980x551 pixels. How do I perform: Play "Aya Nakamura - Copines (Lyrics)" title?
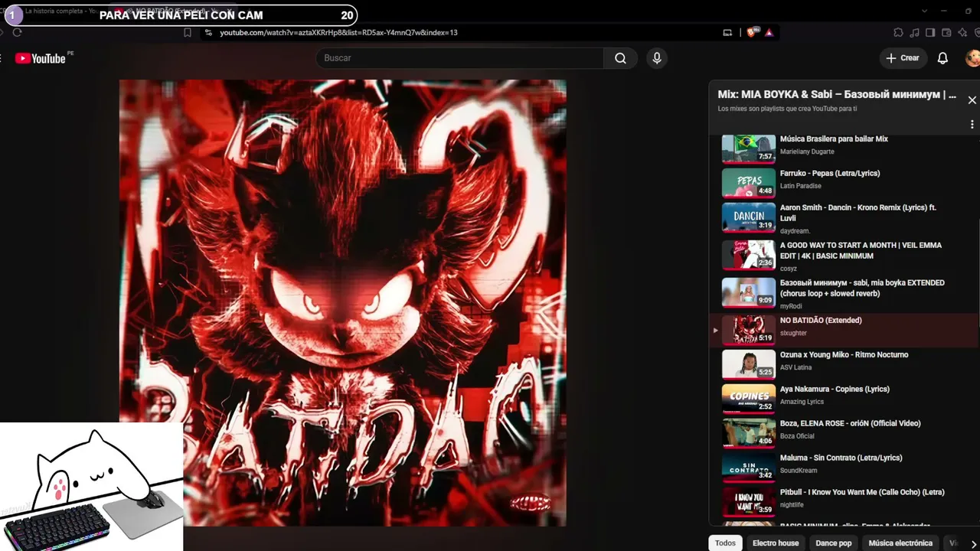835,390
